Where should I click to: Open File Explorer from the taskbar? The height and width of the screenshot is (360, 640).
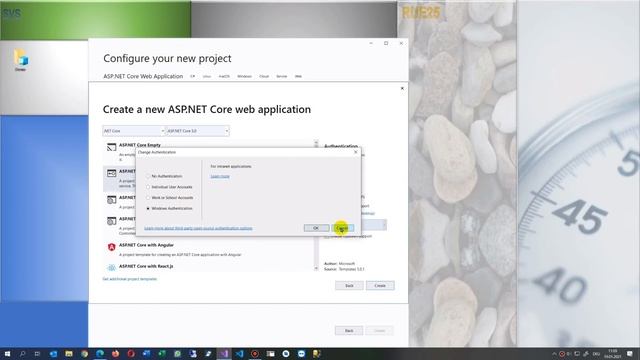[69, 354]
